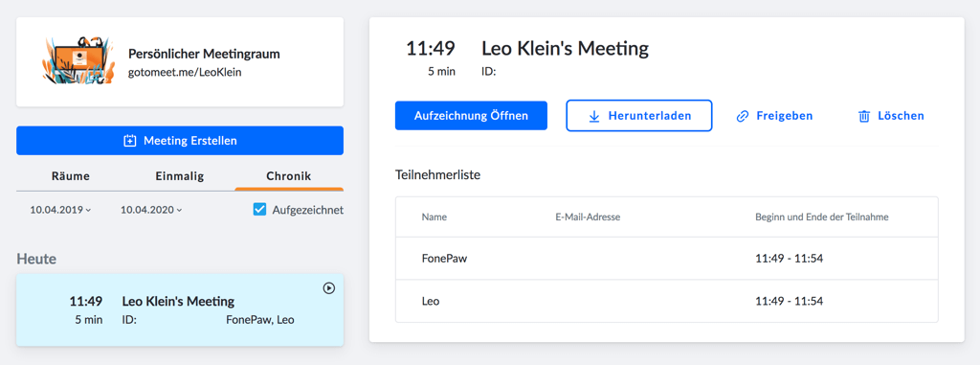Click the 11:49 - 11:54 time in Leo row
Screen dimensions: 980x365
790,301
